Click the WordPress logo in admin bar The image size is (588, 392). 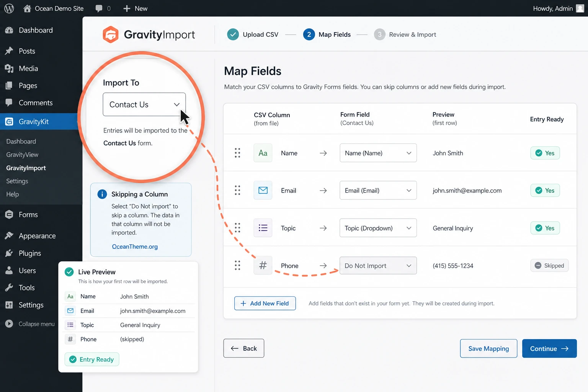[9, 8]
